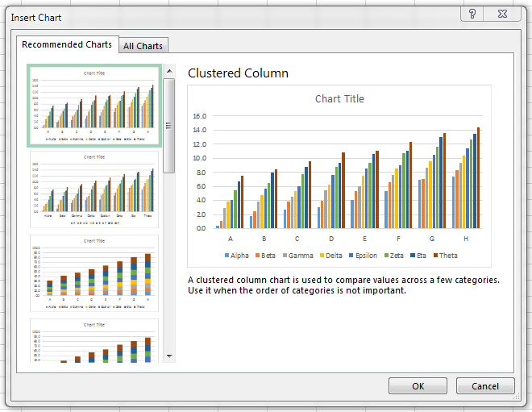Click the scroll up arrow of chart list
Image resolution: width=532 pixels, height=412 pixels.
(169, 71)
